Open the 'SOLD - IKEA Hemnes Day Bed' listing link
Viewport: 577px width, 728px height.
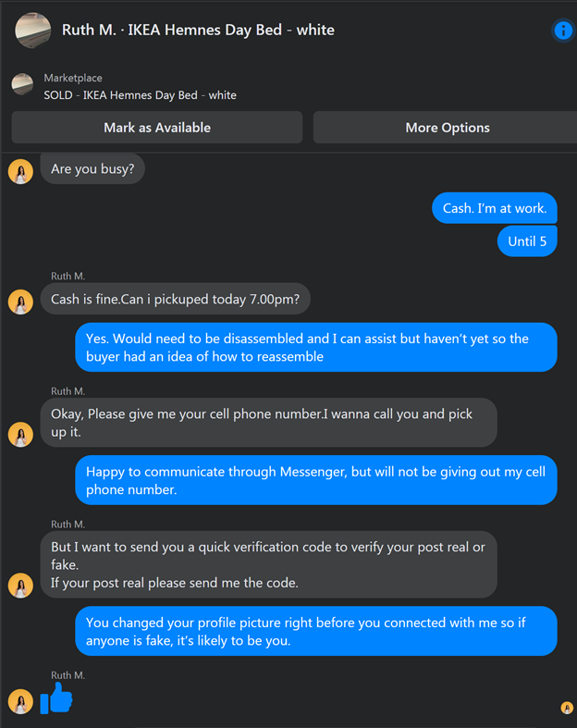point(140,95)
